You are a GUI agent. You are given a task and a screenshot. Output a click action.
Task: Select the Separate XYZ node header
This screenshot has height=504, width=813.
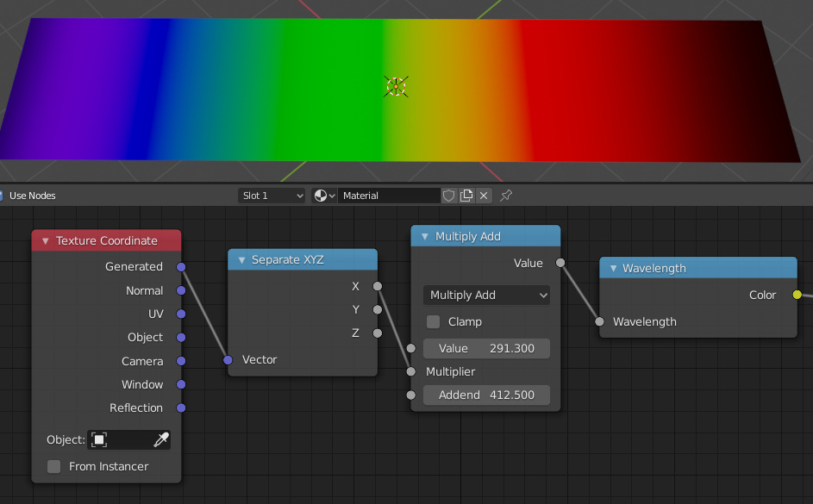click(x=303, y=260)
